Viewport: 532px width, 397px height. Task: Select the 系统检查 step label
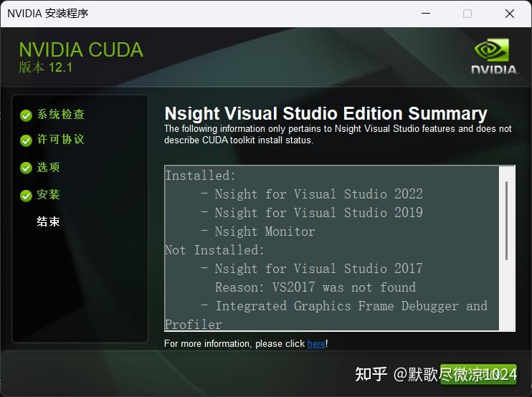pyautogui.click(x=61, y=115)
